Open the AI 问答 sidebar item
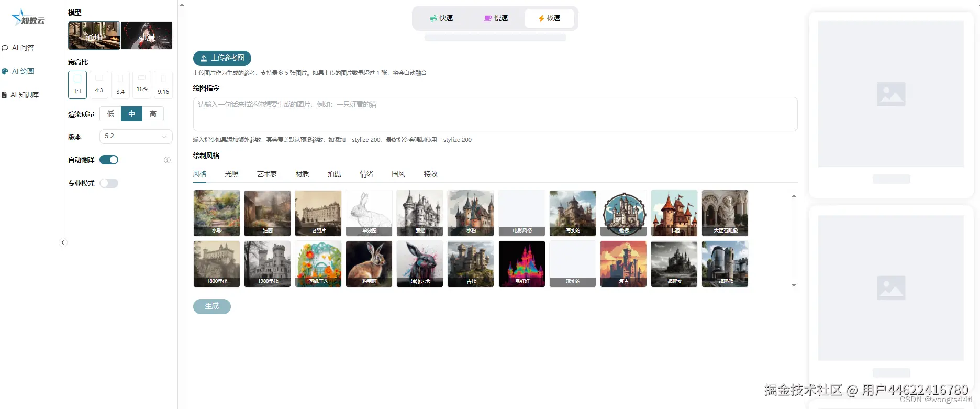 point(18,48)
